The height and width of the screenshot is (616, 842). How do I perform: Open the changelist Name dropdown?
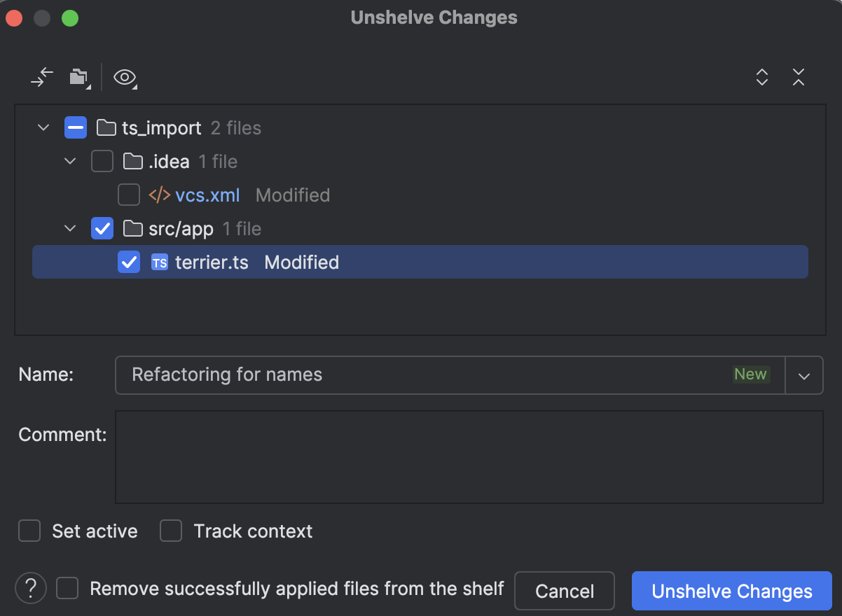(804, 375)
